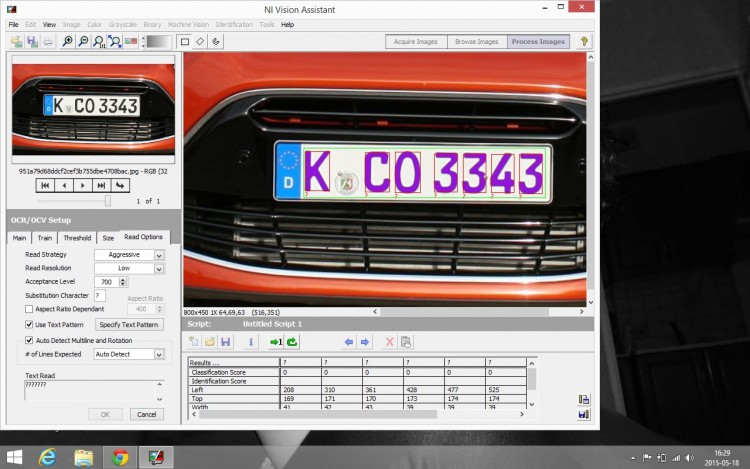
Task: Move to next script step
Action: (x=364, y=342)
